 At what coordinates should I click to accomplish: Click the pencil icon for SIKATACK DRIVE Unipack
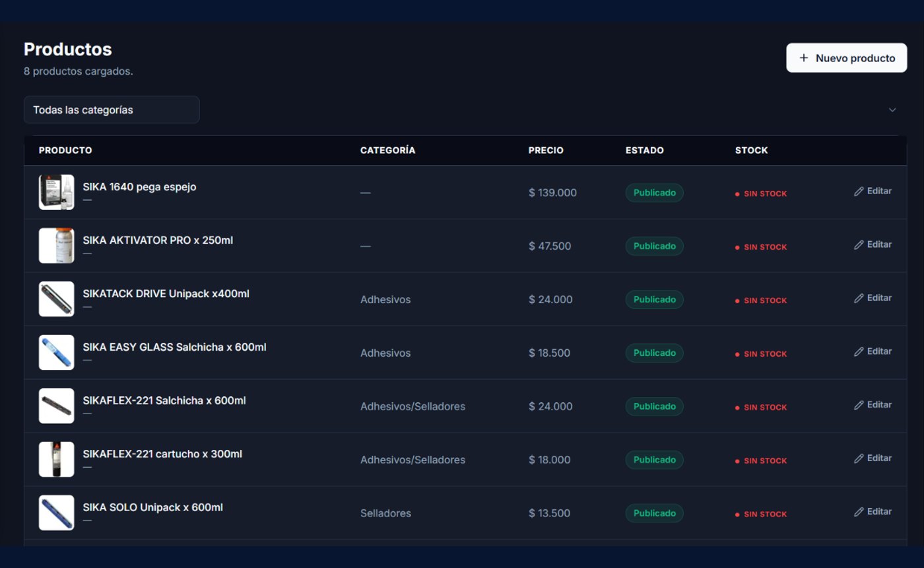coord(859,299)
